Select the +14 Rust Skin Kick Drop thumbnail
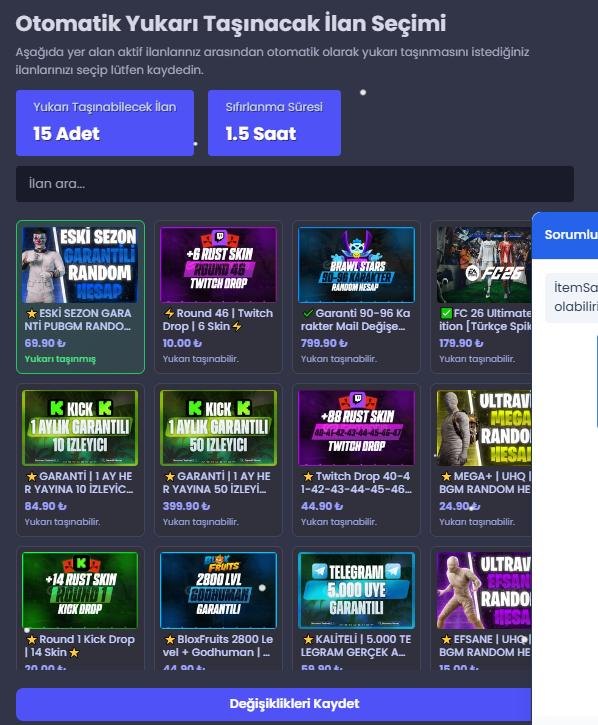Screen dimensions: 598x725 tap(80, 590)
